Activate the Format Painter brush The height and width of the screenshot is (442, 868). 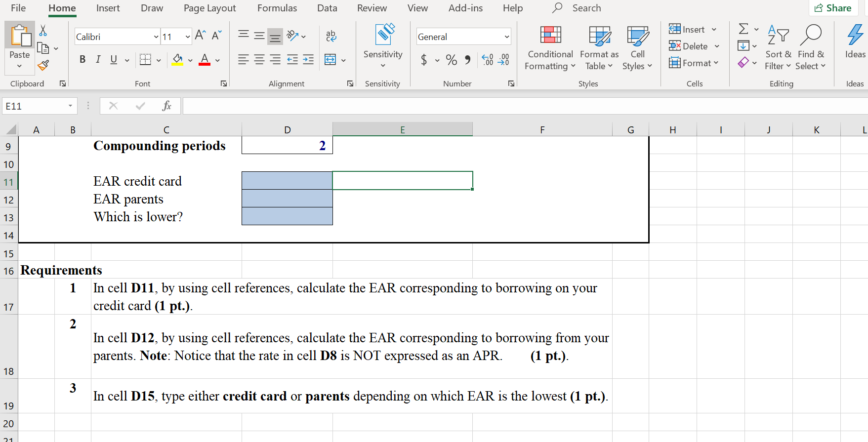(x=43, y=65)
